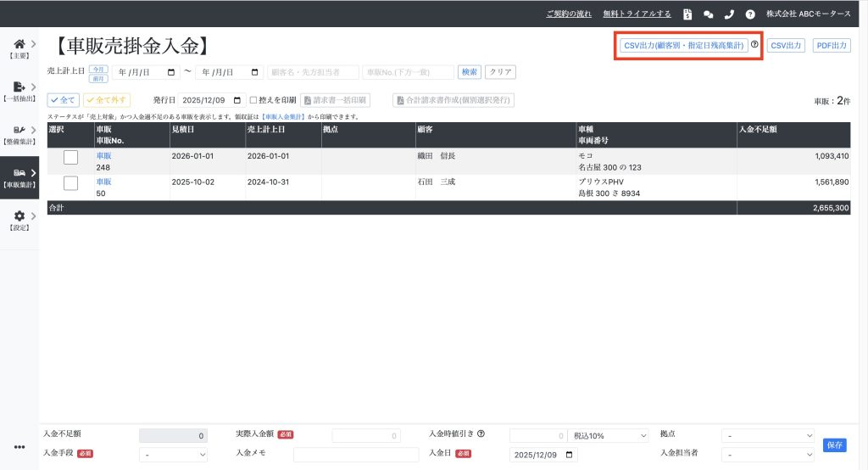
Task: Click the help question mark in top bar
Action: coord(750,14)
